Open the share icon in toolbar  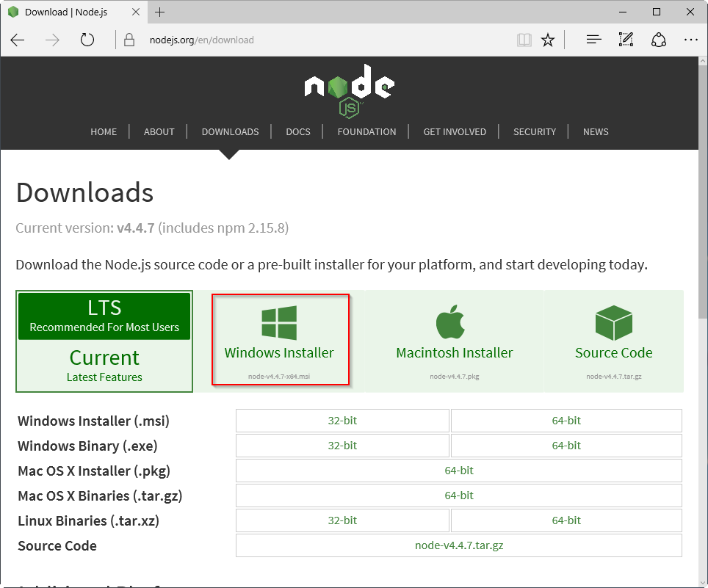click(x=659, y=40)
